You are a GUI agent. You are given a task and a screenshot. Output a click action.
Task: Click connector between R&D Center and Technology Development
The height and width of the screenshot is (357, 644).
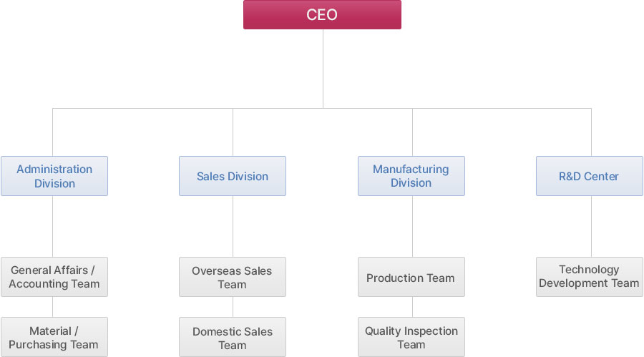591,226
